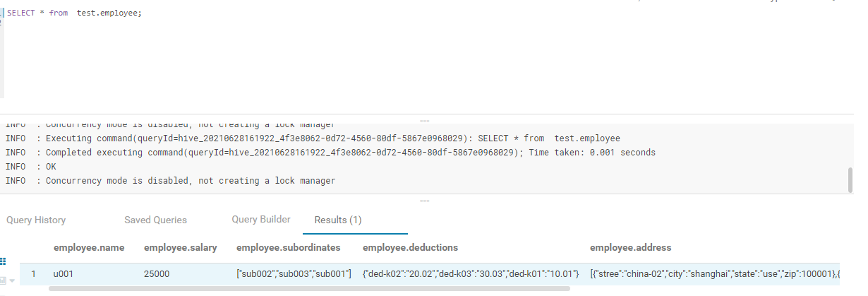Screen dimensions: 868x296
Task: Click the resize handle above the log panel
Action: [424, 121]
